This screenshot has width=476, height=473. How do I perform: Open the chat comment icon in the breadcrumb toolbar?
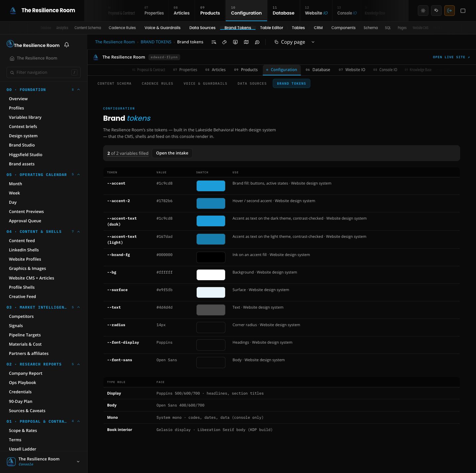[257, 42]
